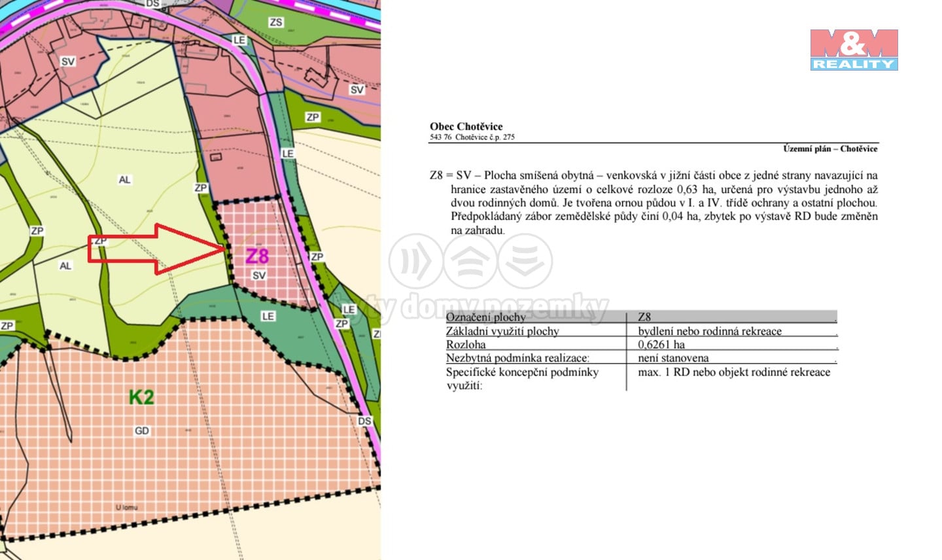Click the GD label below K2
The width and height of the screenshot is (942, 560).
coord(142,430)
